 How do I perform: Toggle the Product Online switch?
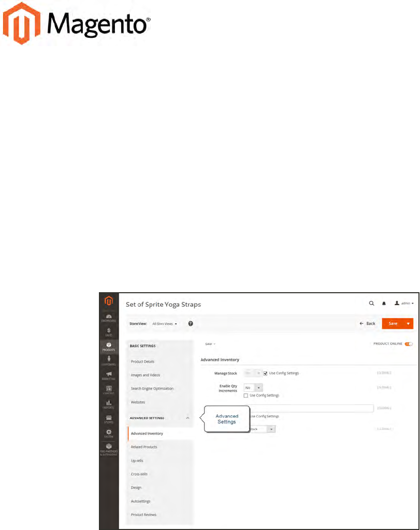(409, 344)
